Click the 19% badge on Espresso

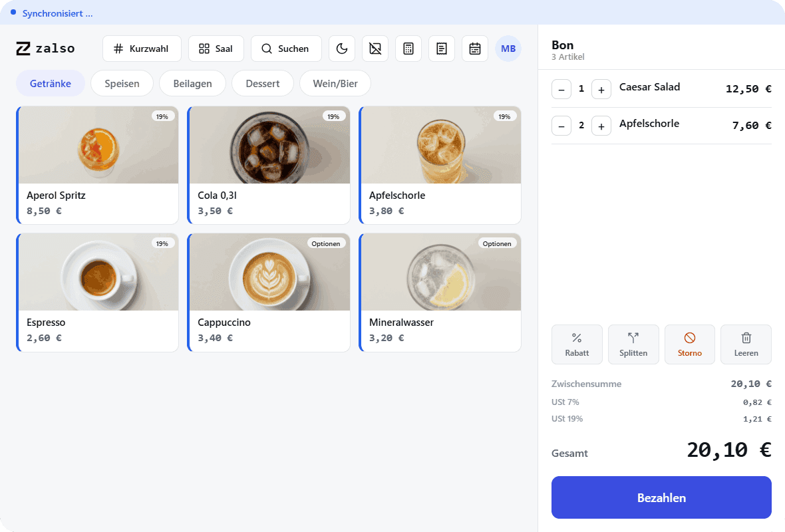(162, 244)
